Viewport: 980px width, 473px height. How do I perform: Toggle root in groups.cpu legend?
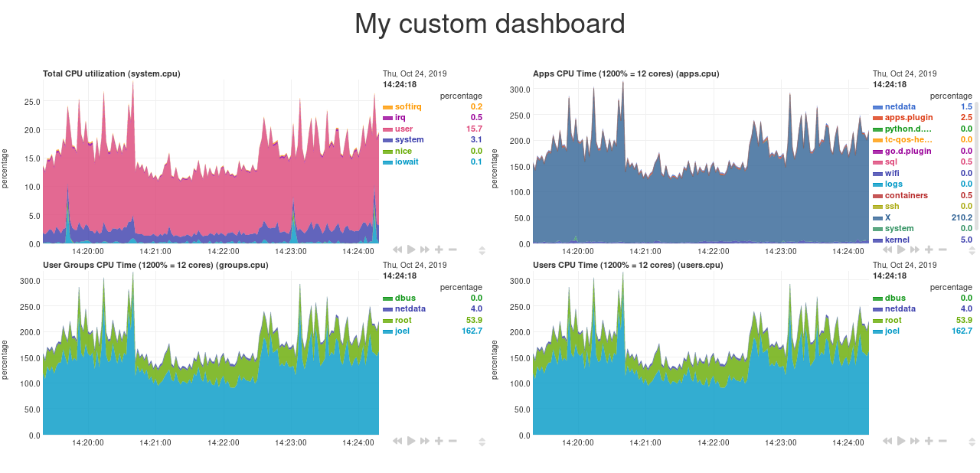pyautogui.click(x=403, y=320)
